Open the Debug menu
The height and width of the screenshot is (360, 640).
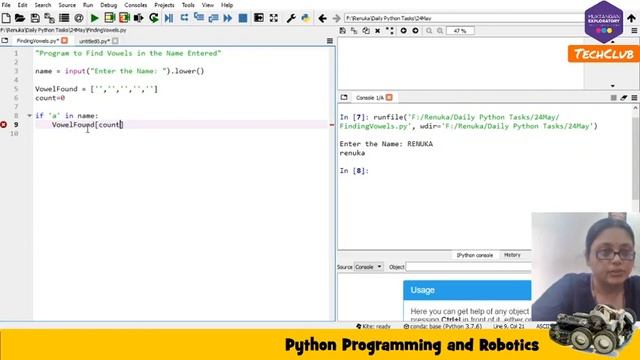pos(109,5)
